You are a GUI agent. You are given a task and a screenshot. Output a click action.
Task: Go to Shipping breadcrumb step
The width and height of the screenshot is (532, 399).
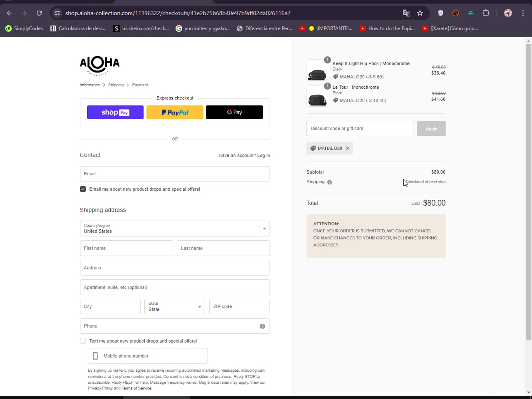coord(116,85)
